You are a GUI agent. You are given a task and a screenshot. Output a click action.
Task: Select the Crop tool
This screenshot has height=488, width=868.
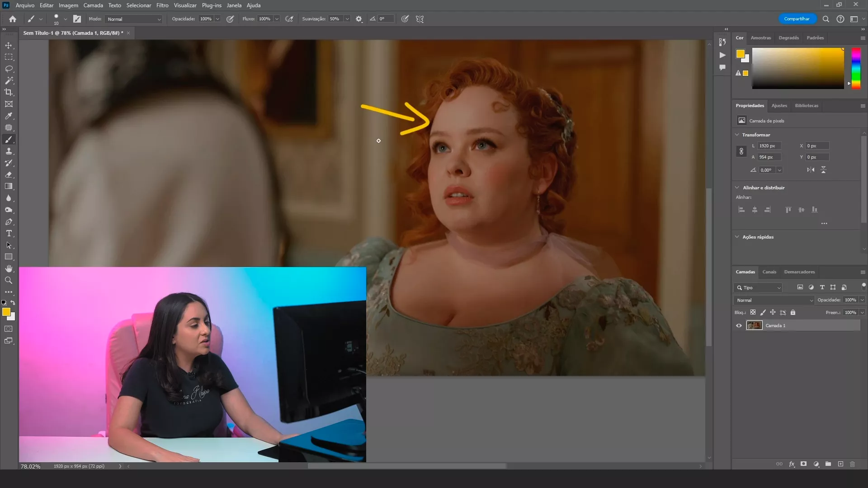[x=9, y=92]
